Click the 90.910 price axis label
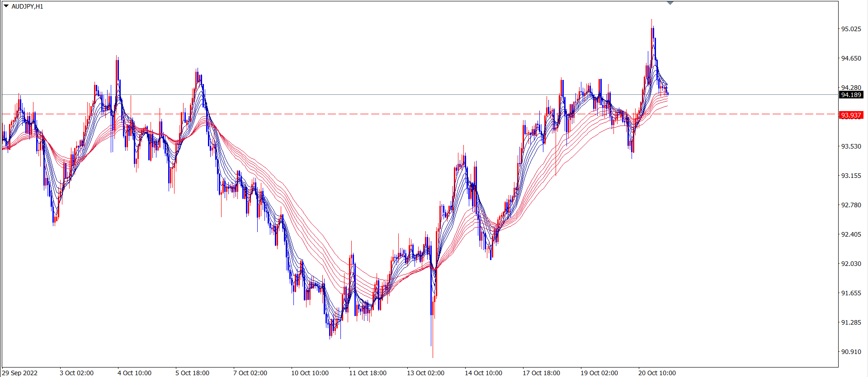Screen dimensions: 868x377 click(851, 352)
